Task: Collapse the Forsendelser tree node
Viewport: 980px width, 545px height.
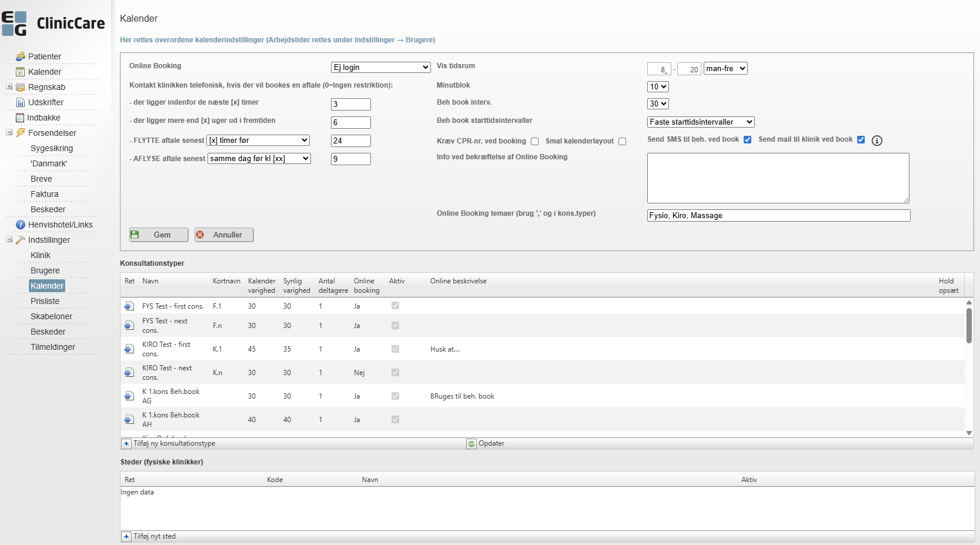Action: pos(9,132)
